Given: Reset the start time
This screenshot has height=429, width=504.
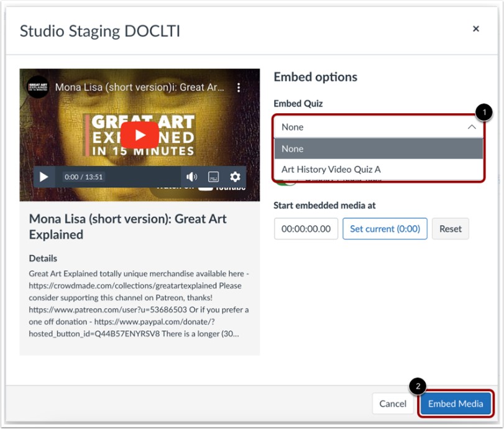Looking at the screenshot, I should (450, 229).
